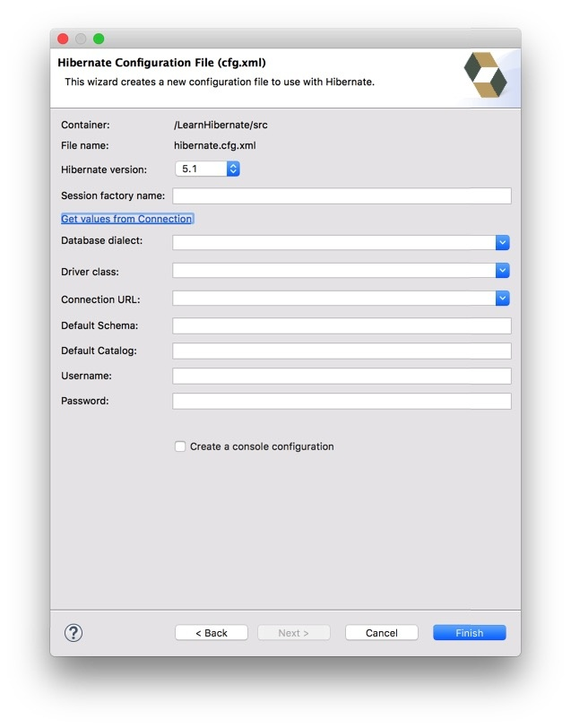Viewport: 571px width, 728px height.
Task: Click the Next button
Action: click(293, 632)
